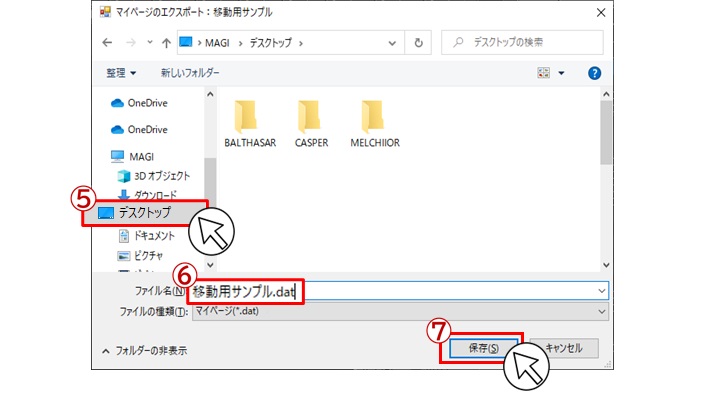Select MAGI computer in sidebar

132,157
